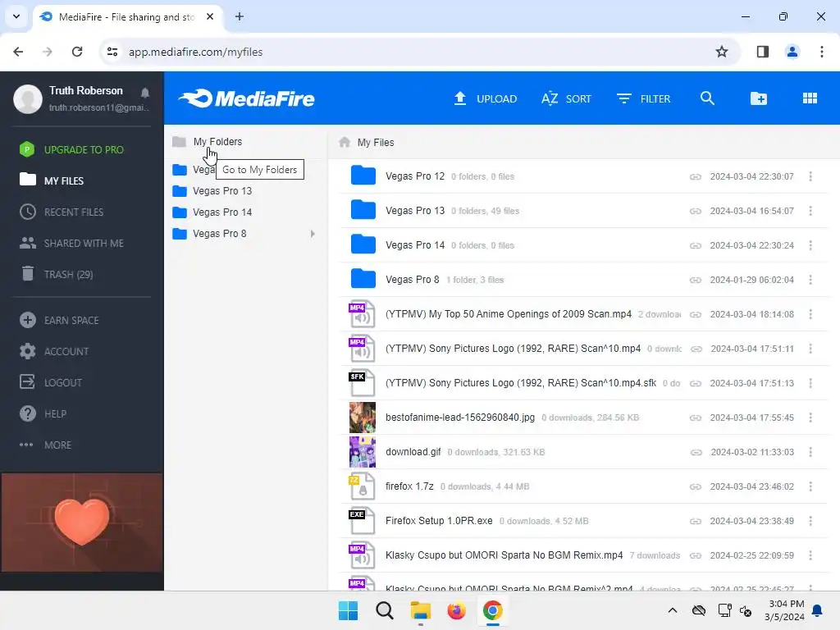Click the MediaFire logo

pyautogui.click(x=246, y=98)
